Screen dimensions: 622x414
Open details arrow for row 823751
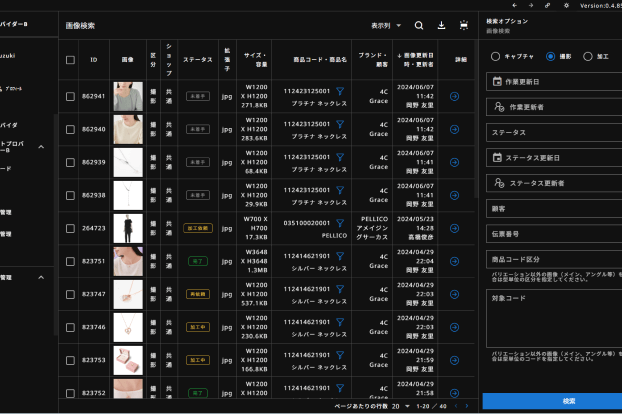(x=455, y=261)
